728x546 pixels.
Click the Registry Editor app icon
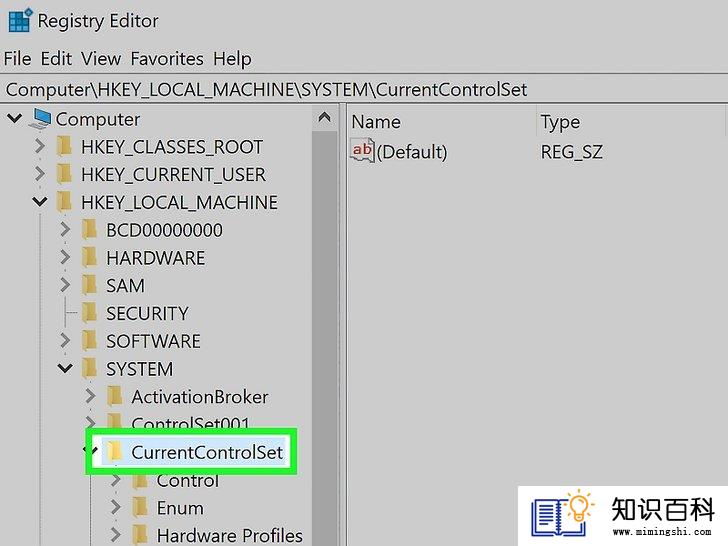tap(20, 20)
